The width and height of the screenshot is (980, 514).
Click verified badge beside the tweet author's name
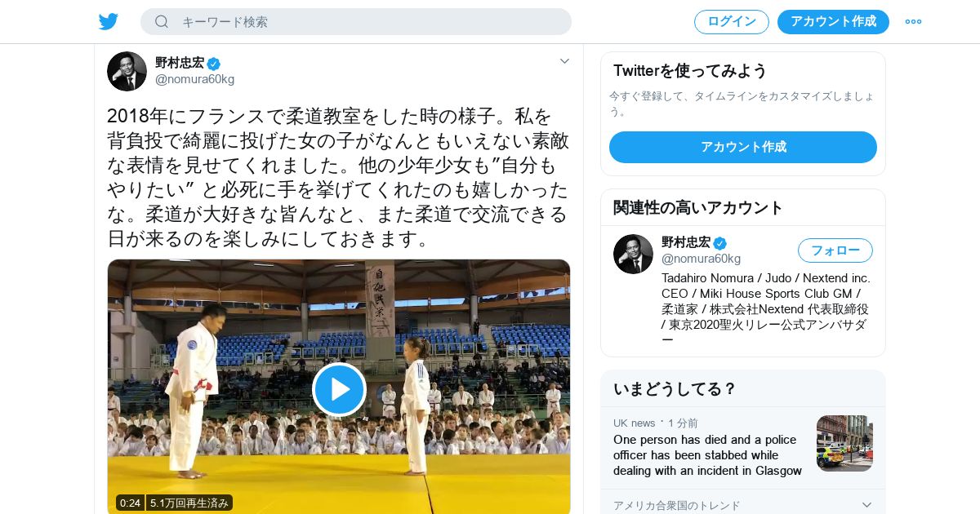pyautogui.click(x=214, y=64)
